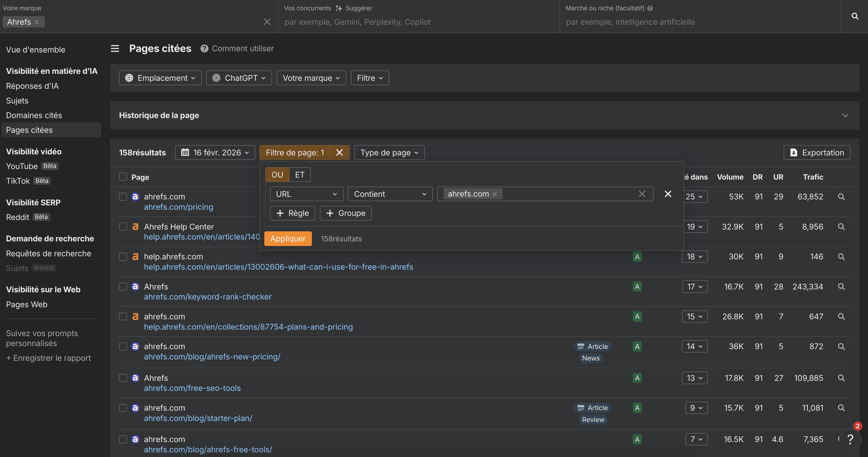The height and width of the screenshot is (457, 868).
Task: Expand the Historique de la page panel
Action: pyautogui.click(x=845, y=115)
